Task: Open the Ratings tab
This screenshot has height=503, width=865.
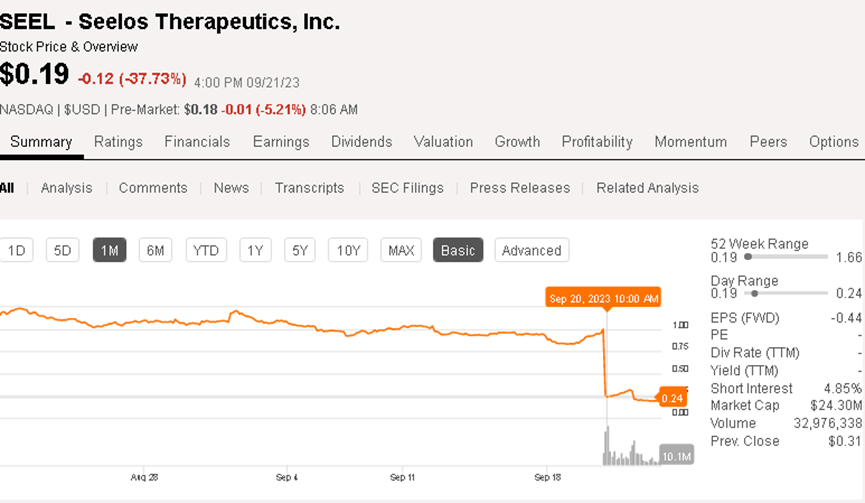Action: point(118,142)
